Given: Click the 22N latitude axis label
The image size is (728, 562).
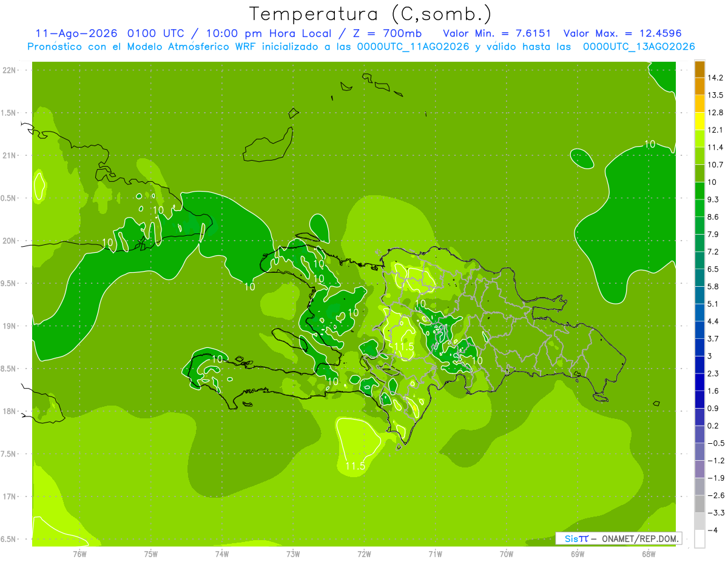Looking at the screenshot, I should (9, 70).
